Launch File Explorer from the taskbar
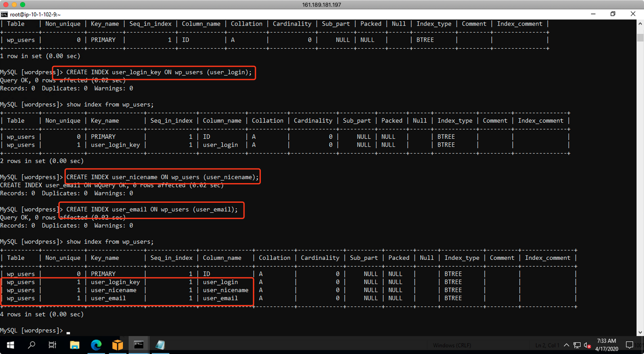The width and height of the screenshot is (644, 354). point(75,345)
